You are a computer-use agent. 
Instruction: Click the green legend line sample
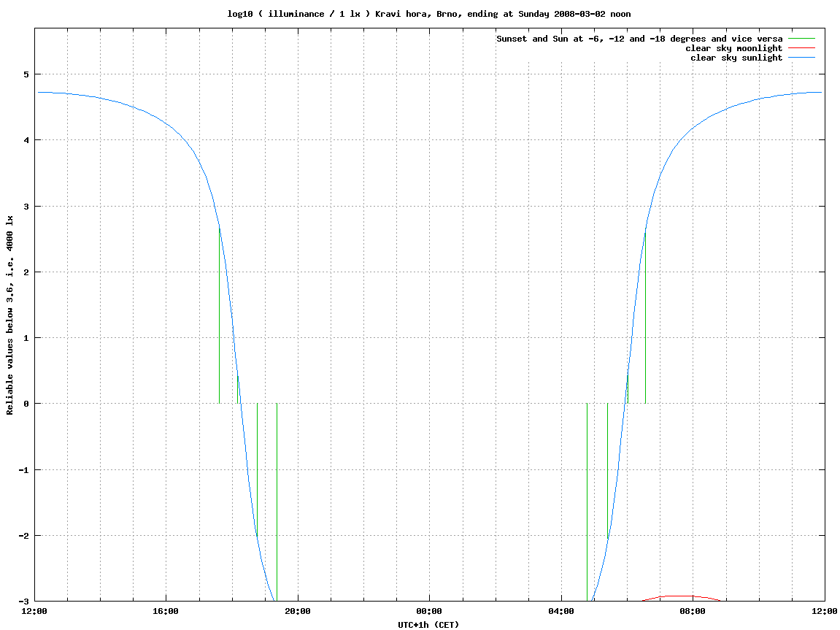coord(801,39)
